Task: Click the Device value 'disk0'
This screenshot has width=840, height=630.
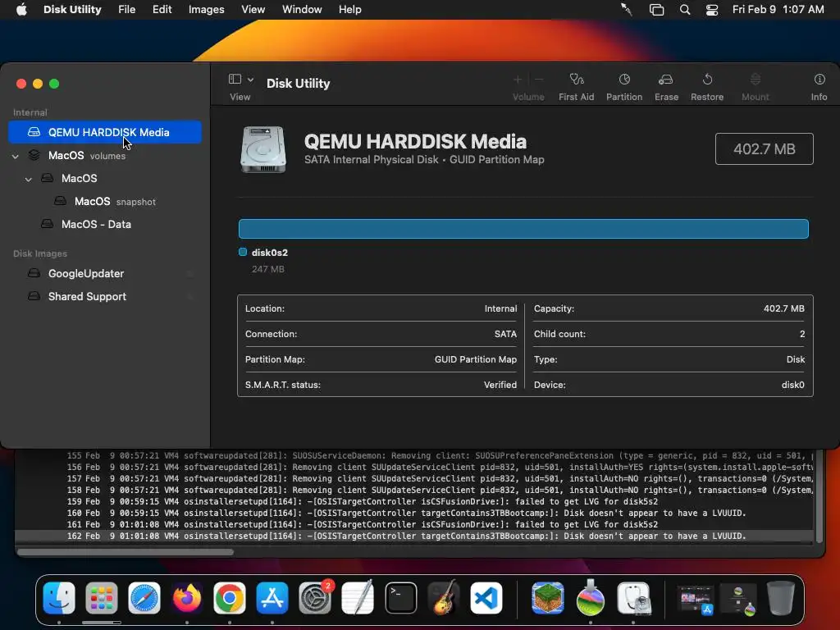Action: pyautogui.click(x=792, y=385)
